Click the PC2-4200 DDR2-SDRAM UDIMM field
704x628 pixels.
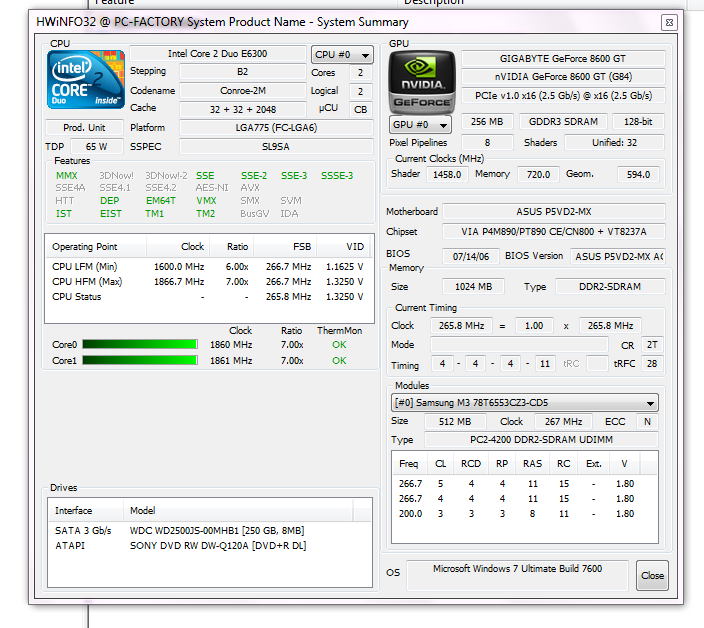(541, 439)
